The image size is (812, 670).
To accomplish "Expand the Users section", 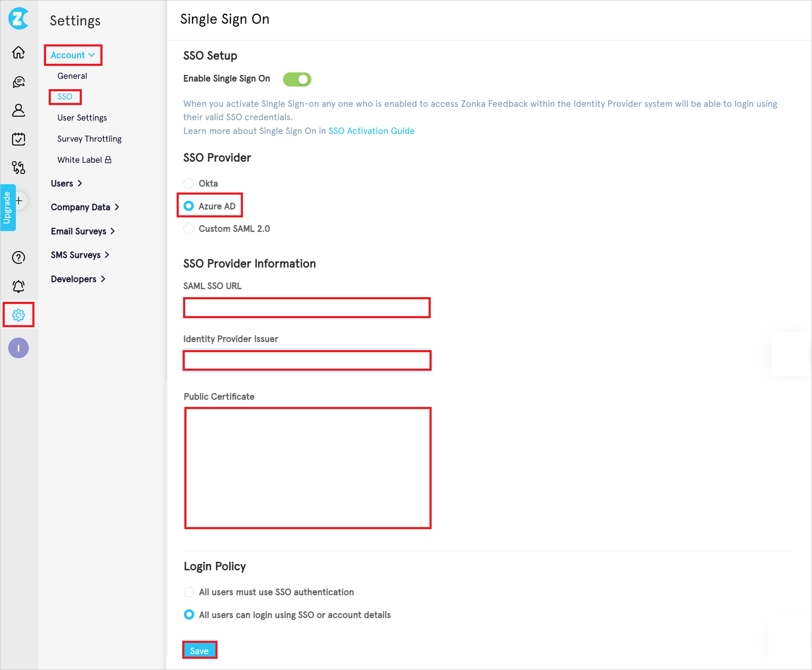I will 66,183.
